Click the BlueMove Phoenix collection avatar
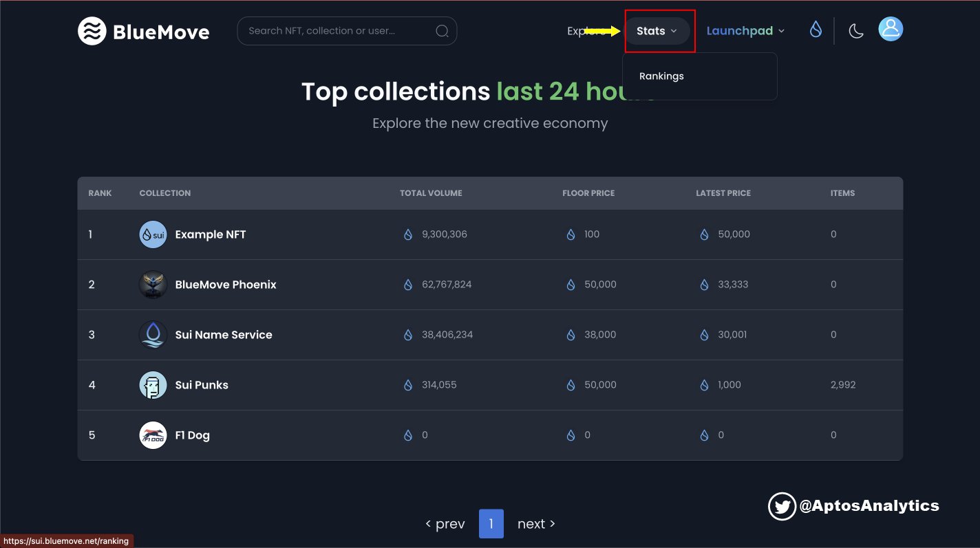This screenshot has width=980, height=548. pos(153,284)
